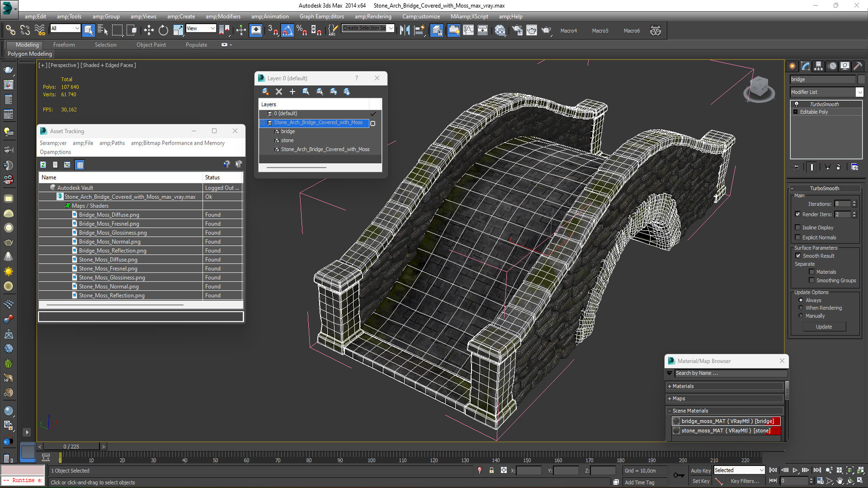Open the Motion command panel tab
868x488 pixels.
click(x=832, y=66)
